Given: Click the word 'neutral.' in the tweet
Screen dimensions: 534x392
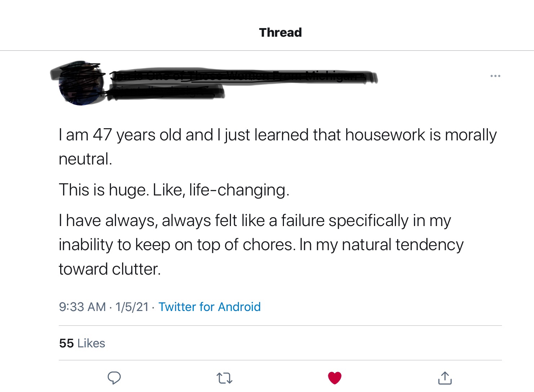Looking at the screenshot, I should [x=85, y=159].
